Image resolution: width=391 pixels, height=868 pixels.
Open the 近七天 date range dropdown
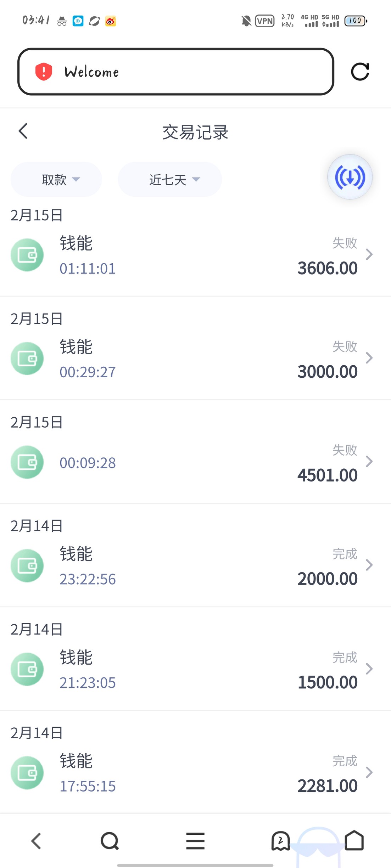tap(170, 180)
